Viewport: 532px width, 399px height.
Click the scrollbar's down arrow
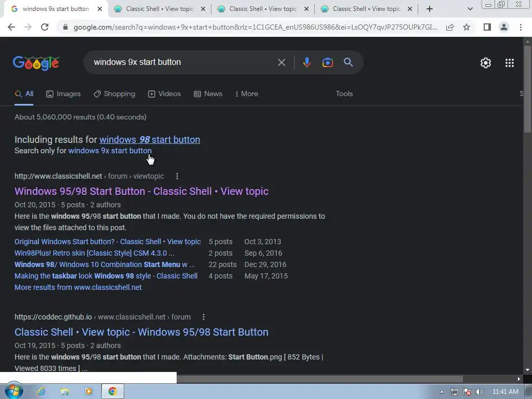(527, 370)
